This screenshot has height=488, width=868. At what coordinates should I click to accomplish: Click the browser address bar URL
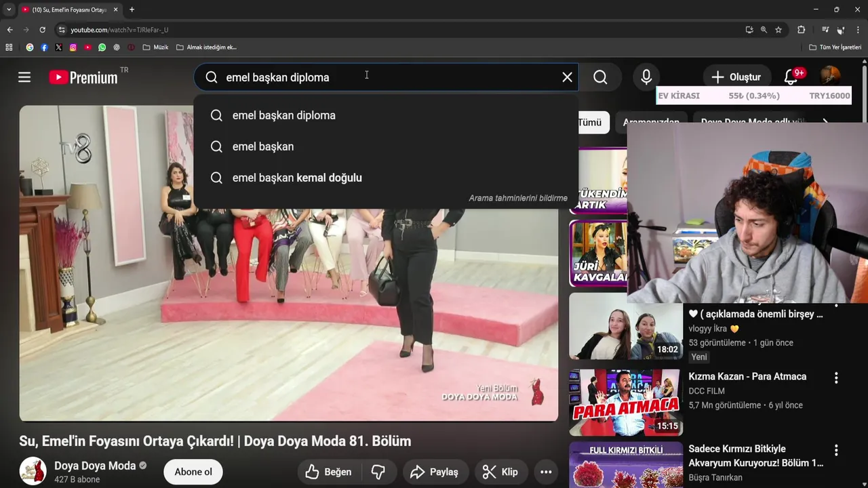point(119,30)
